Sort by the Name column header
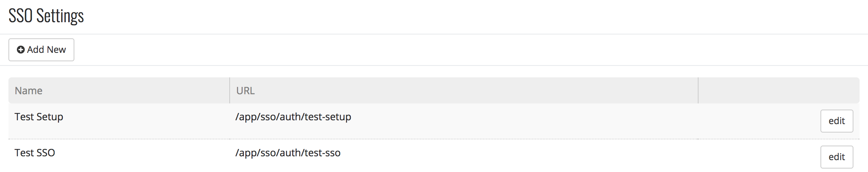The image size is (868, 172). click(x=28, y=91)
